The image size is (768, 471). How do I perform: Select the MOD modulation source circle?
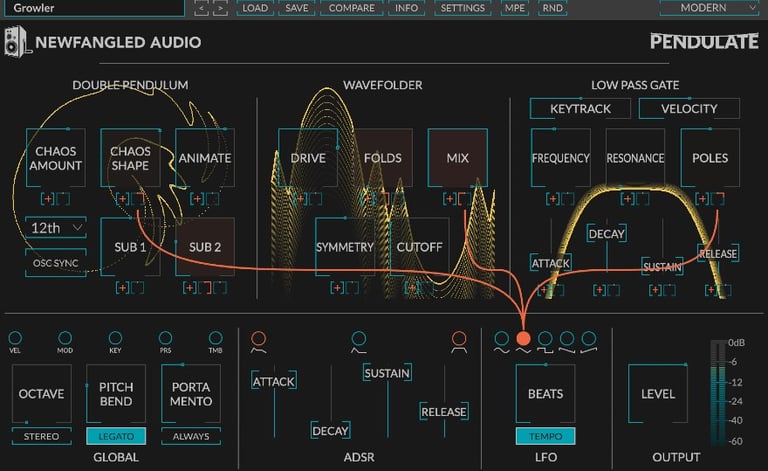[x=65, y=338]
